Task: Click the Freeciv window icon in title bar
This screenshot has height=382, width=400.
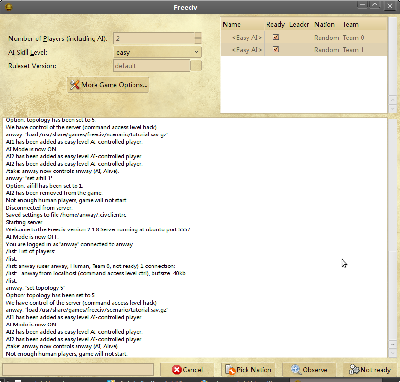Action: click(9, 7)
